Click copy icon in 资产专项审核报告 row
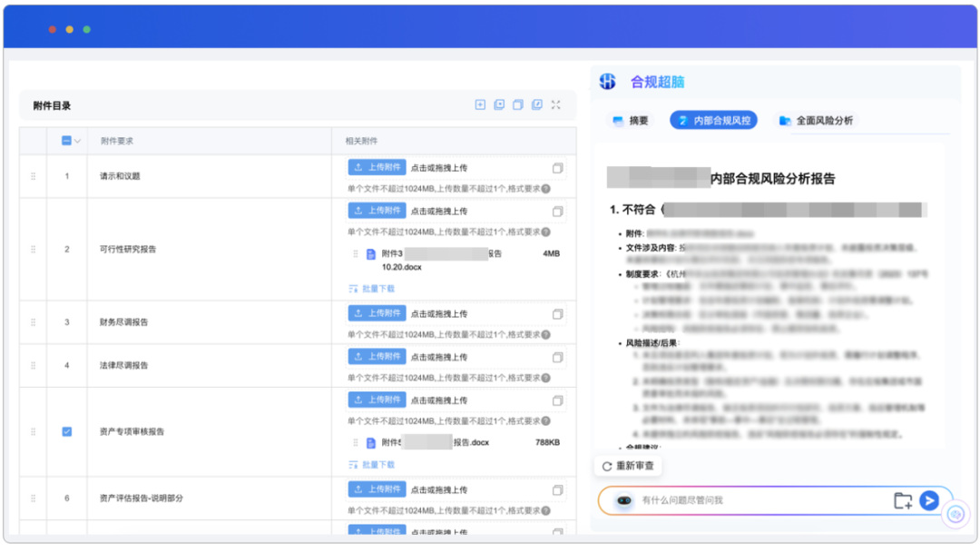This screenshot has height=553, width=980. coord(557,400)
